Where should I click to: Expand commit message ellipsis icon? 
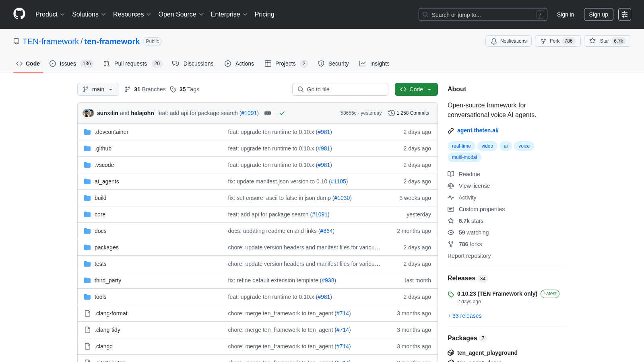point(268,113)
